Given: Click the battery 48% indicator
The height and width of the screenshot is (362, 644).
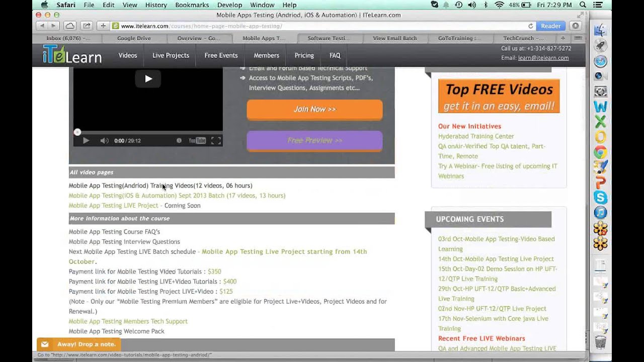Looking at the screenshot, I should 520,5.
